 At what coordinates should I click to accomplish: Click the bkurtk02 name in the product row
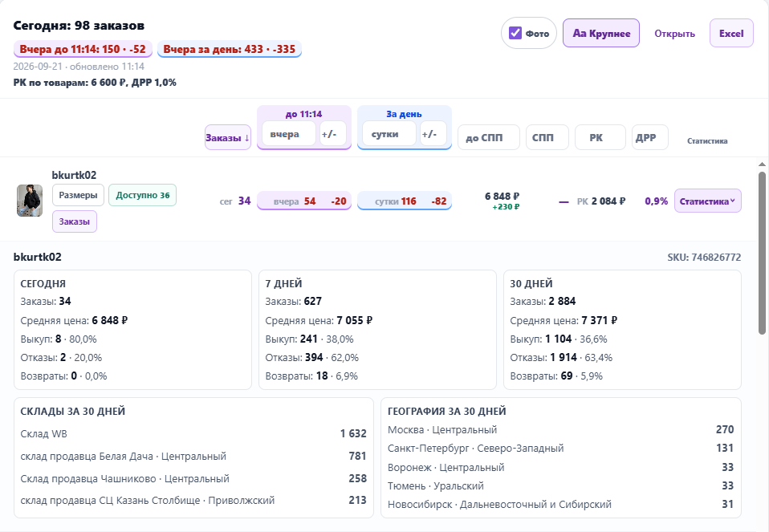click(74, 175)
